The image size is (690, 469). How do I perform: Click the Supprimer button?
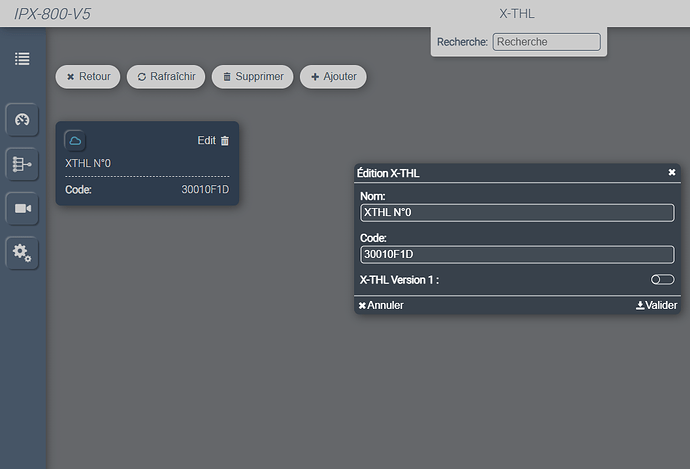point(252,77)
